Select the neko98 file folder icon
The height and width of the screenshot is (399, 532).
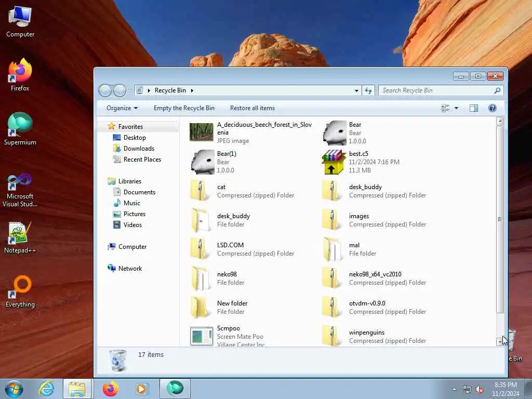[200, 278]
